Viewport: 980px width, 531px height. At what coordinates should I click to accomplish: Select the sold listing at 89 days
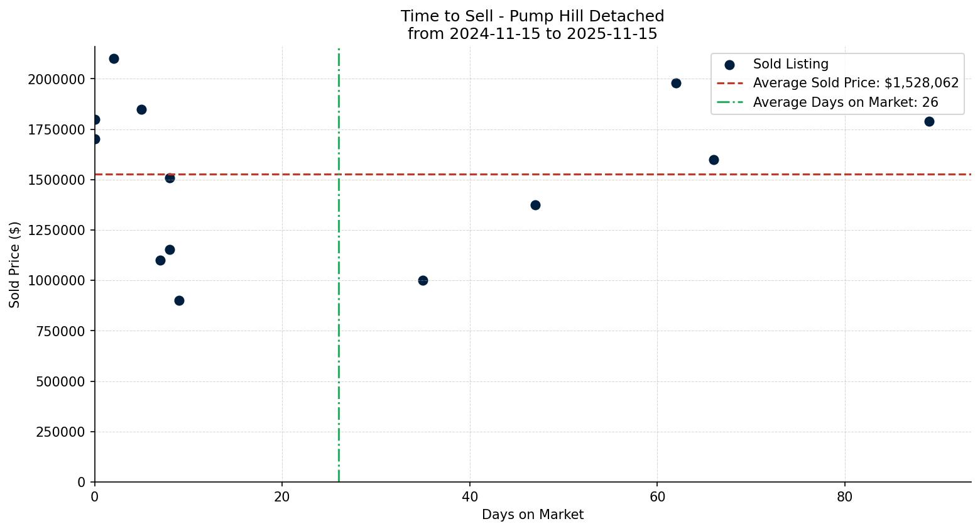click(x=930, y=121)
